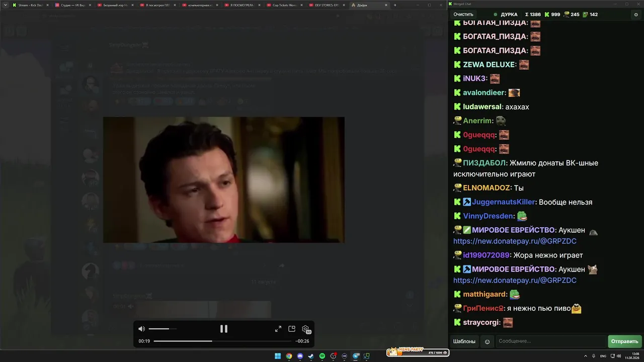Open Google Chrome from the taskbar
This screenshot has width=644, height=362.
(x=289, y=356)
